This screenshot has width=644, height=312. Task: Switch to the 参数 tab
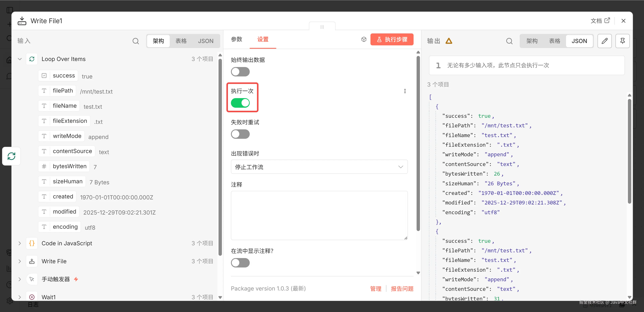pyautogui.click(x=236, y=39)
